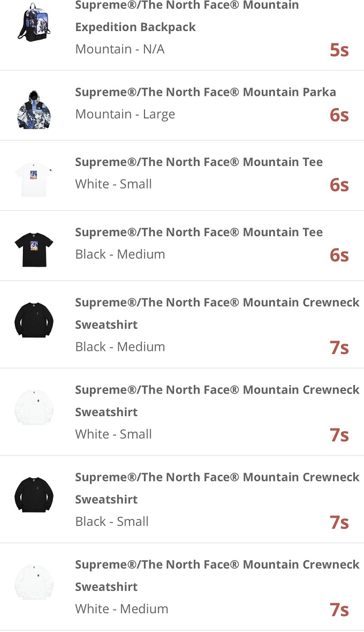364x632 pixels.
Task: Select the "Mountain - N/A" variant text
Action: point(120,49)
